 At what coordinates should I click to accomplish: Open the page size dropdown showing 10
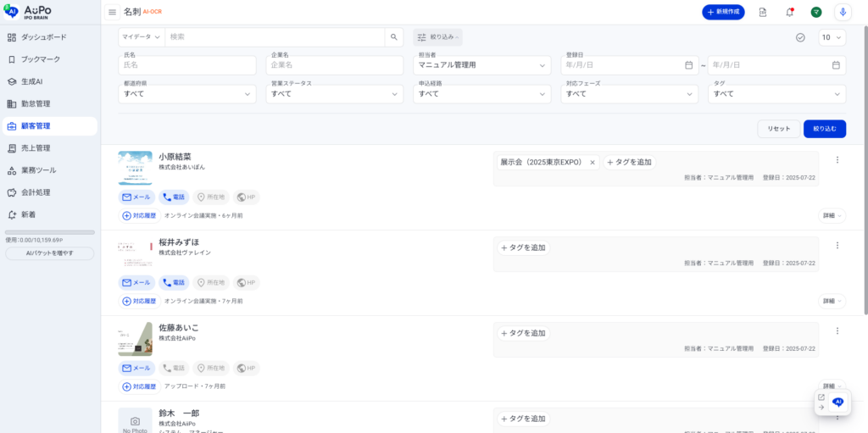[831, 37]
